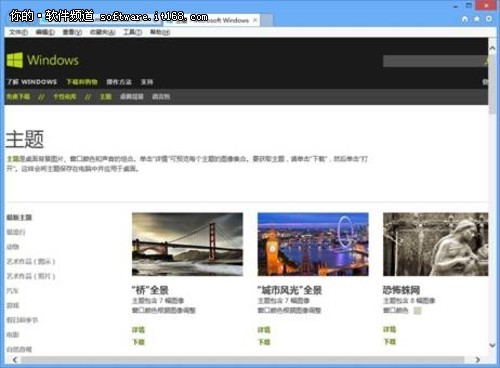
Task: Download the "桥"全景 theme
Action: pos(138,342)
